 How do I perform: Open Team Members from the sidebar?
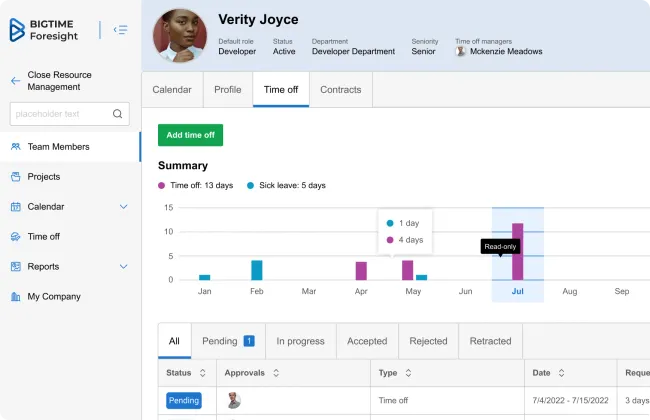point(58,147)
